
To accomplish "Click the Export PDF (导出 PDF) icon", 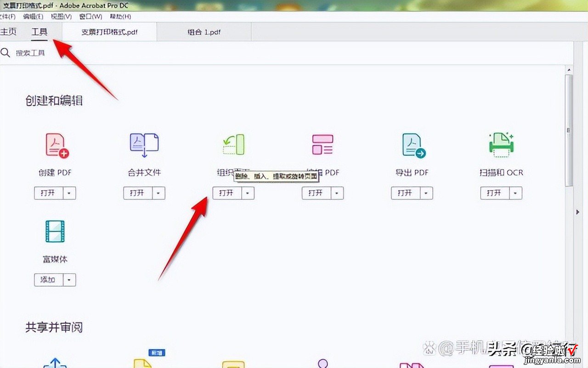I will coord(413,145).
